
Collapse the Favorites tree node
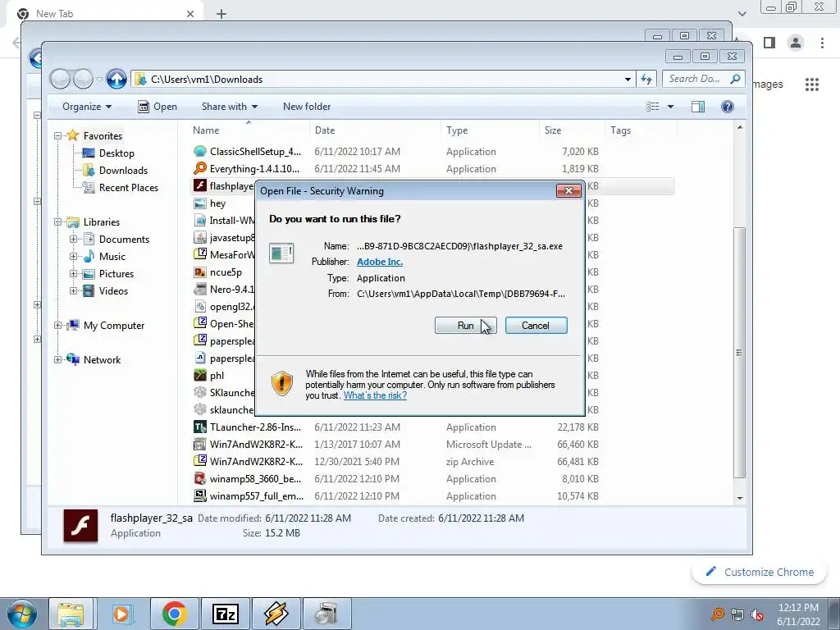[x=58, y=136]
